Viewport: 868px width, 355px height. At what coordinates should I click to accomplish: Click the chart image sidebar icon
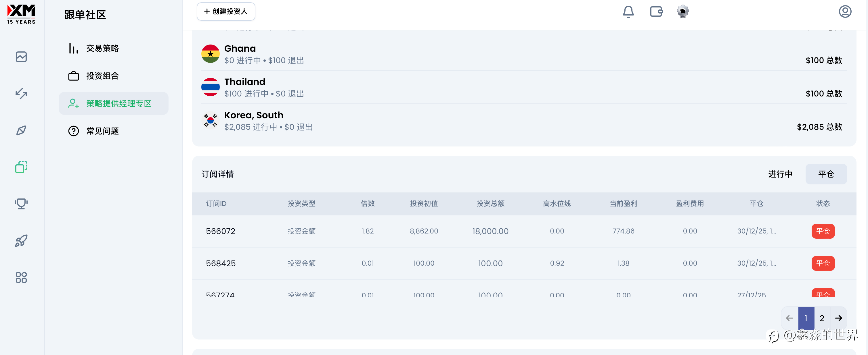tap(21, 57)
